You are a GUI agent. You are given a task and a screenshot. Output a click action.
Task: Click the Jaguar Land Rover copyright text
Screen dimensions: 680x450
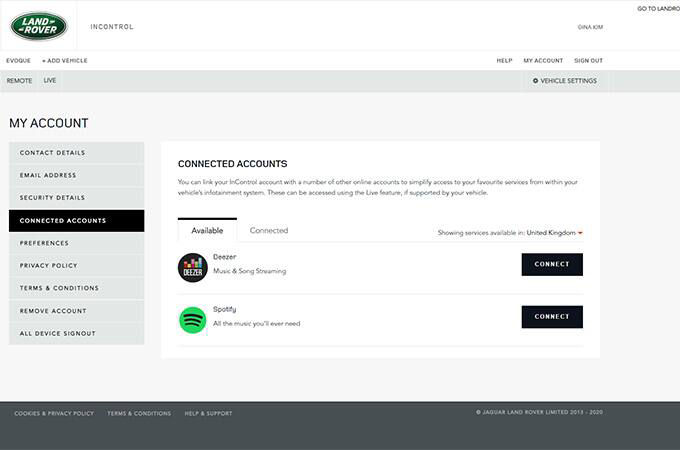[x=539, y=412]
